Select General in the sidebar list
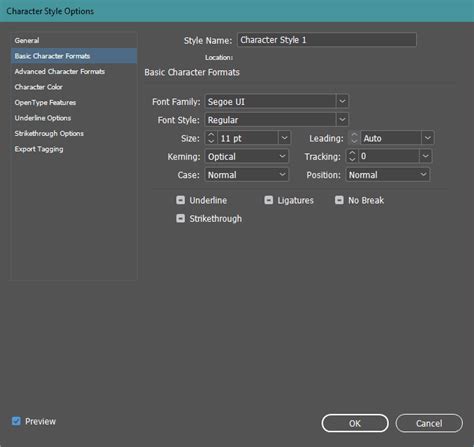The height and width of the screenshot is (447, 474). point(74,40)
